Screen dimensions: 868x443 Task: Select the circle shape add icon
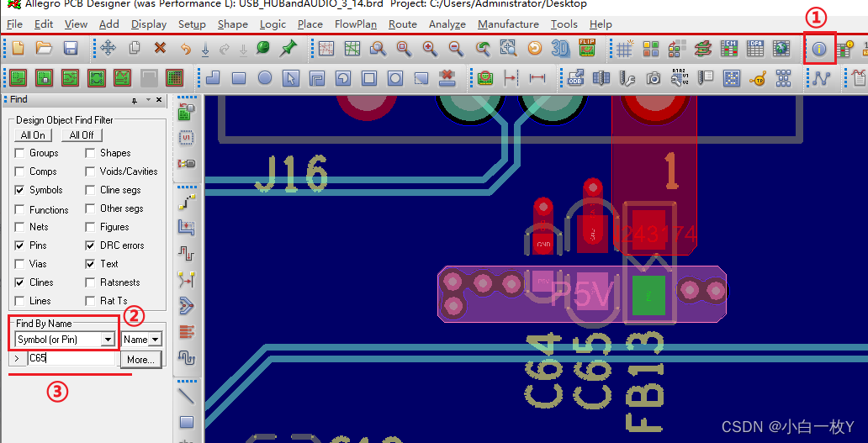(265, 78)
